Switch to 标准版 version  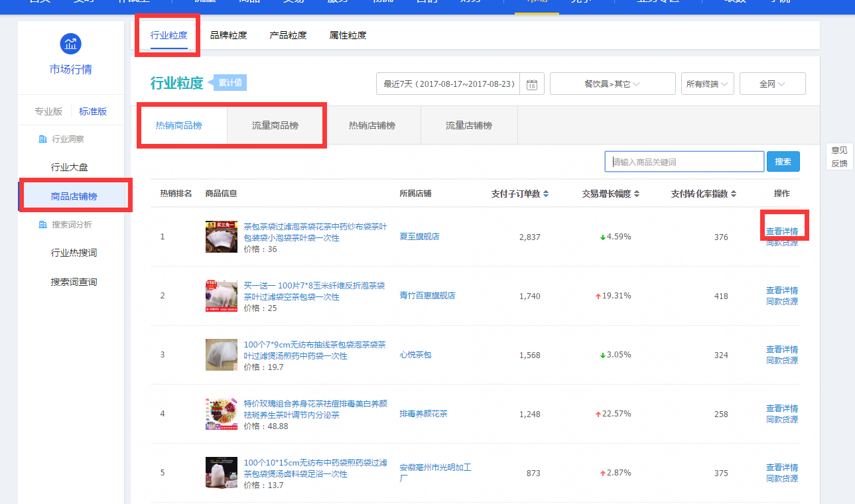[93, 111]
